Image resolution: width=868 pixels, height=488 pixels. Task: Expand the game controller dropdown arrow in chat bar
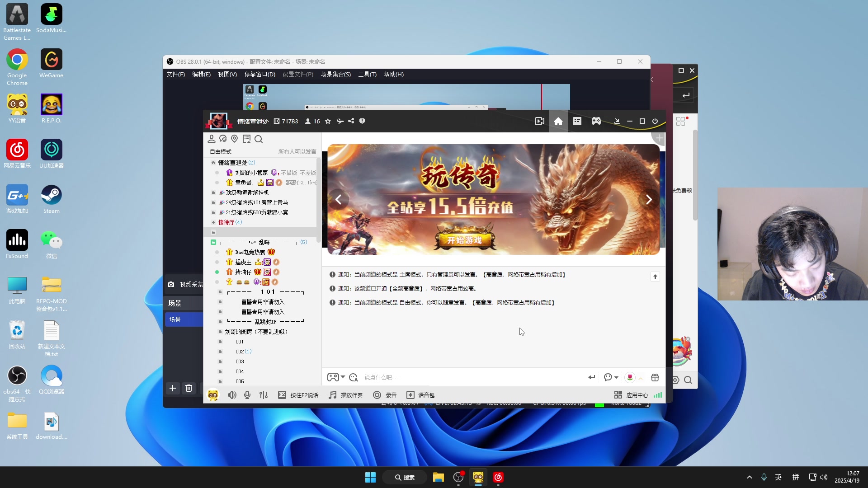tap(343, 377)
